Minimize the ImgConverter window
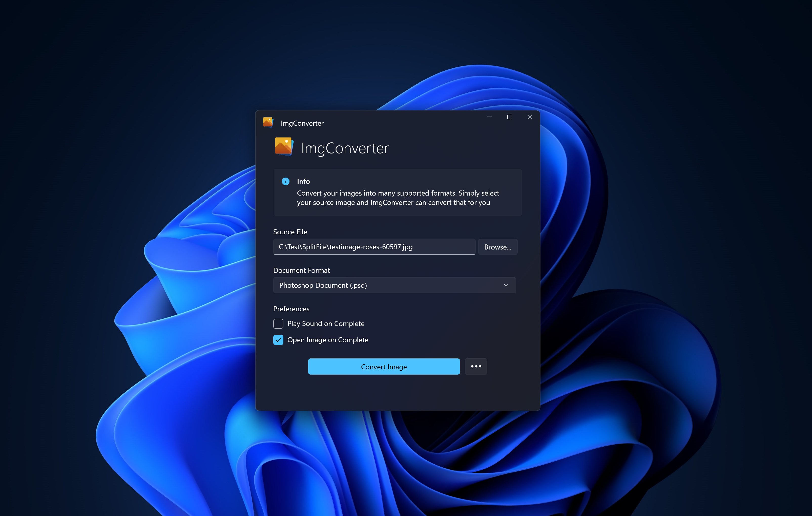 click(489, 117)
